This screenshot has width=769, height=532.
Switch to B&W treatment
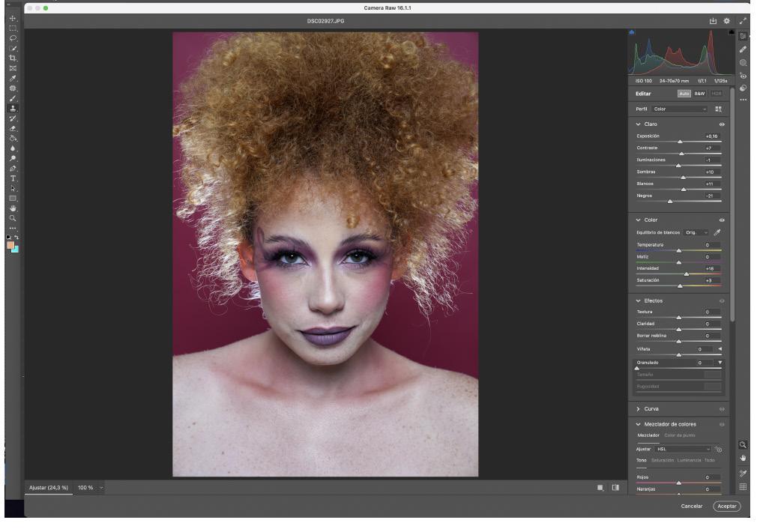pos(699,94)
